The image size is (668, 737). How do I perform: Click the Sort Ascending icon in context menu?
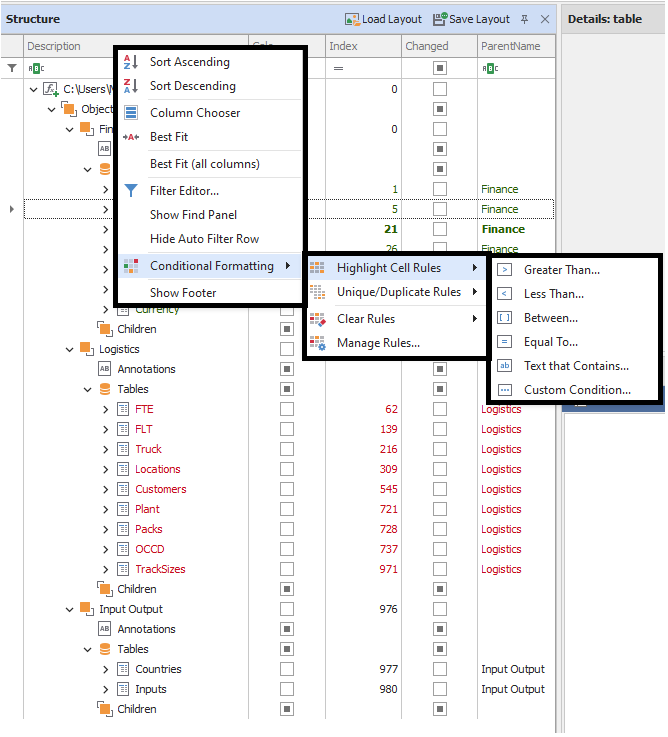(131, 62)
